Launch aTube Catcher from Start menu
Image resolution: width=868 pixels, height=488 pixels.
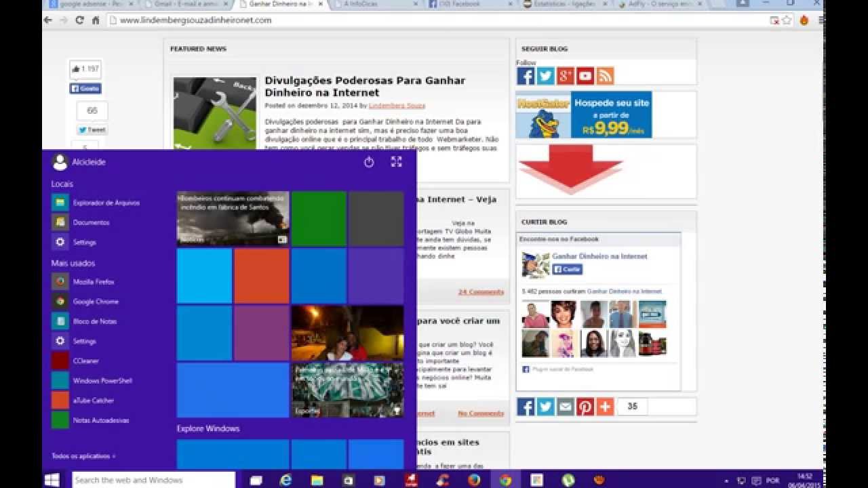click(83, 401)
